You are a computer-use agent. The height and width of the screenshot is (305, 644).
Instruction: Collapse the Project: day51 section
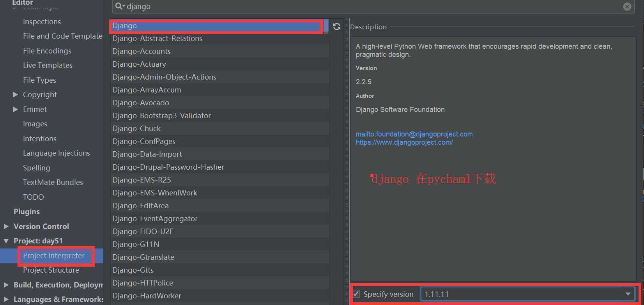pyautogui.click(x=6, y=241)
